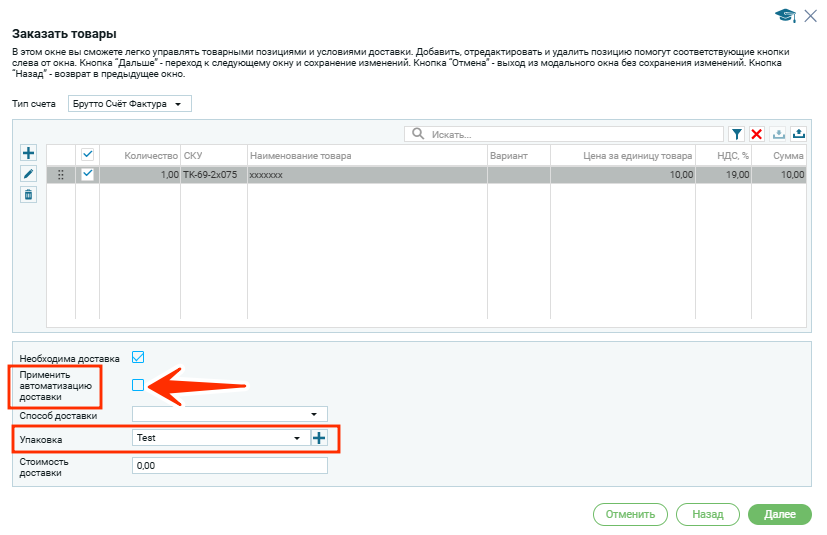This screenshot has width=827, height=535.
Task: Clear filter with the red X icon
Action: [757, 134]
